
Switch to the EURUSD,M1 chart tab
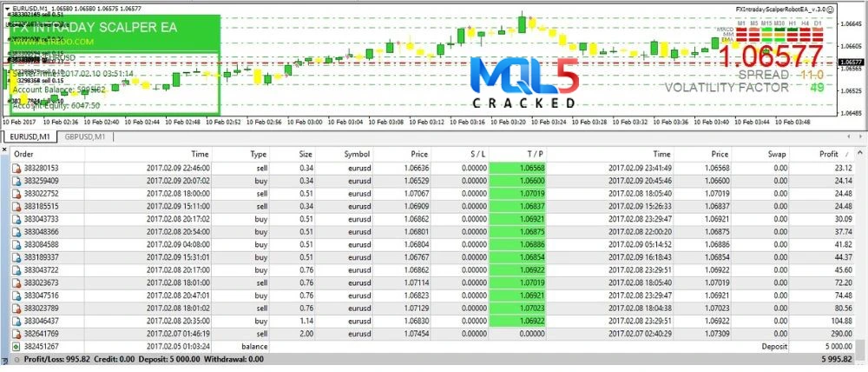29,137
